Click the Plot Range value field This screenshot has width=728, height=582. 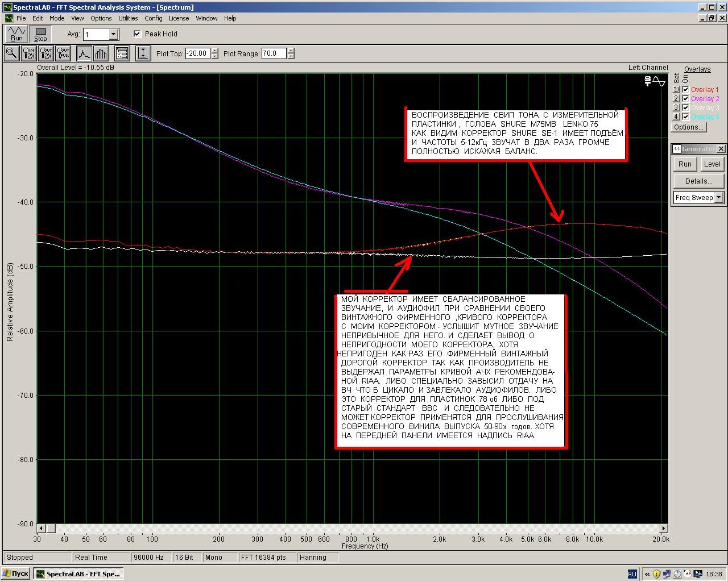click(x=274, y=53)
